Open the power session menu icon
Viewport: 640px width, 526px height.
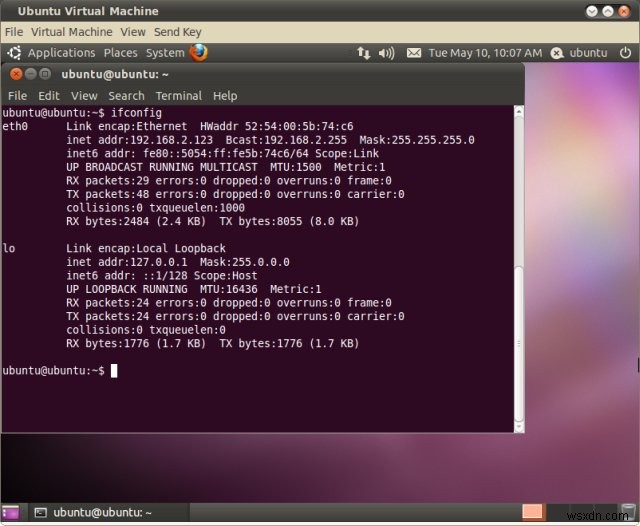pyautogui.click(x=625, y=53)
